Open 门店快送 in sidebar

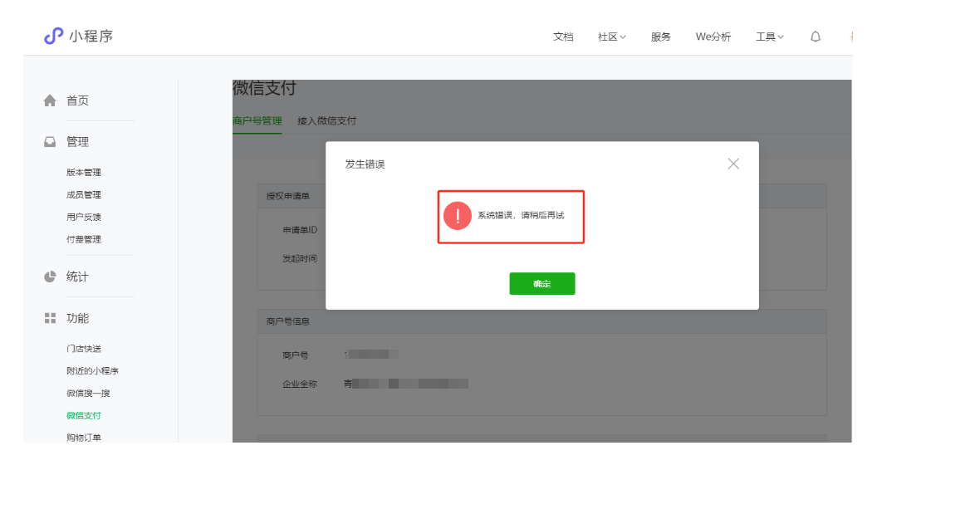84,349
